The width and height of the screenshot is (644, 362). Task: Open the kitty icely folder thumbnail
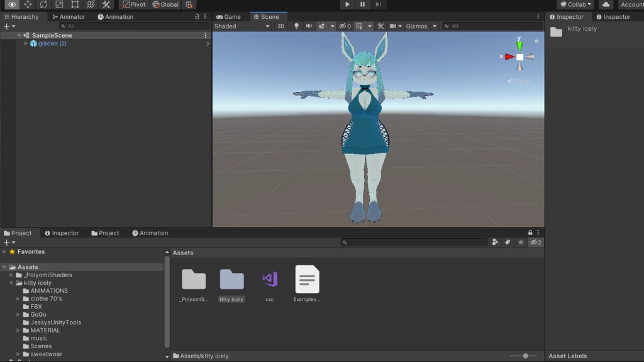coord(231,280)
